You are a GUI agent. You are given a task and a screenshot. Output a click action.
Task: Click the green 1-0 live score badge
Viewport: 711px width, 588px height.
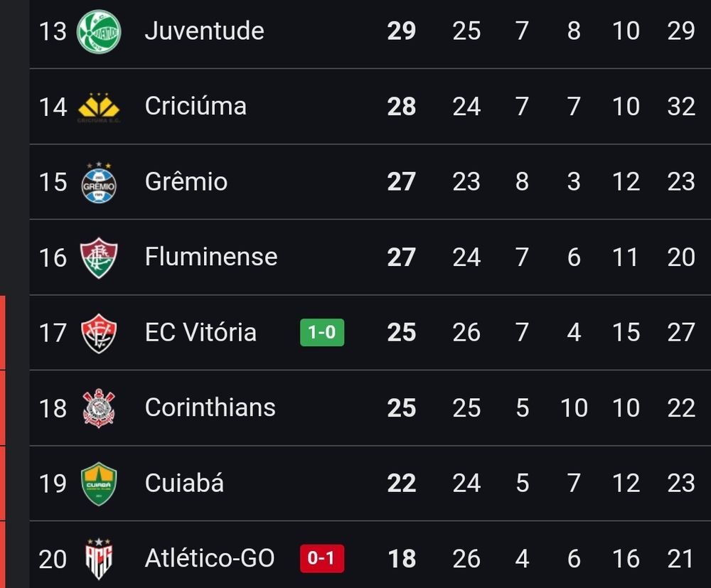pos(322,333)
